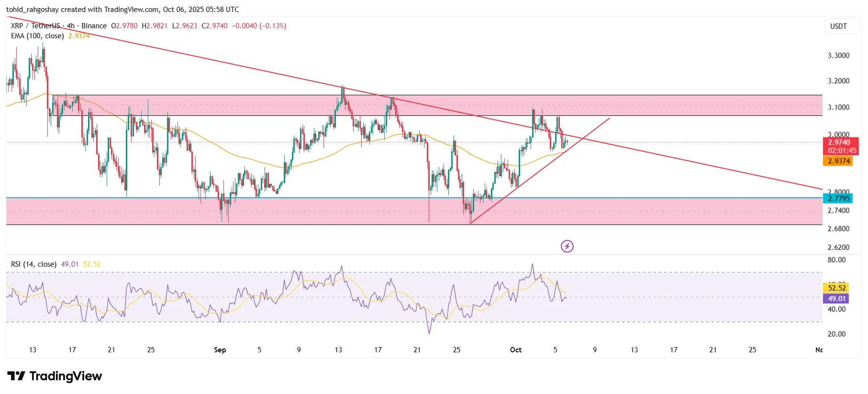
Task: Click the TradingView logo at bottom left
Action: 55,376
